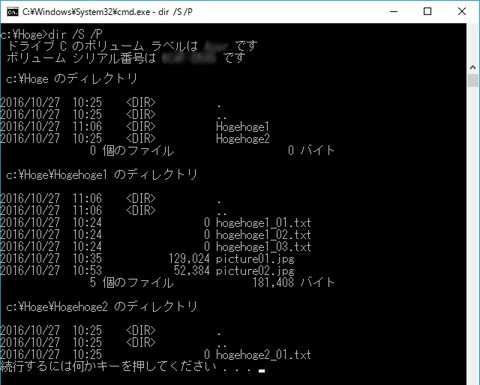Click the cmd.exe icon in title bar
This screenshot has width=480, height=385.
coord(13,12)
